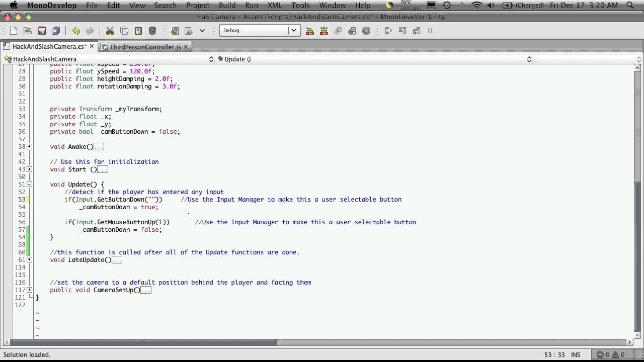Click the Delete trash can toolbar icon

(152, 31)
